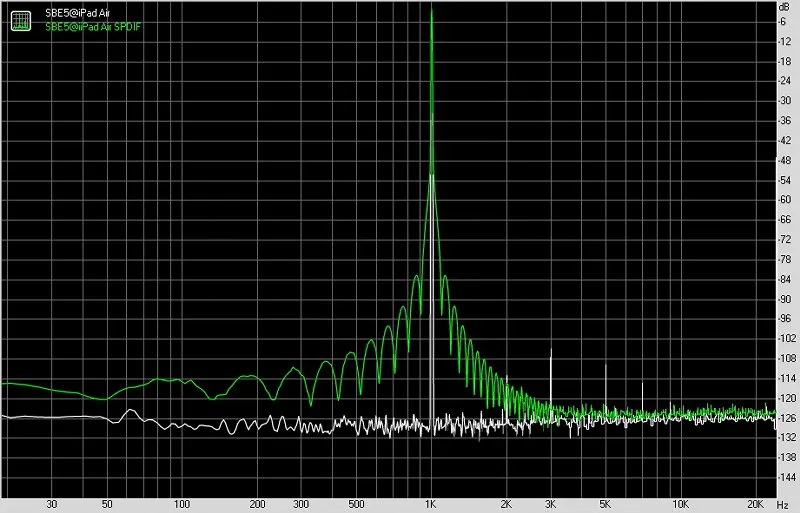Click the "1K" frequency axis label

coord(431,504)
